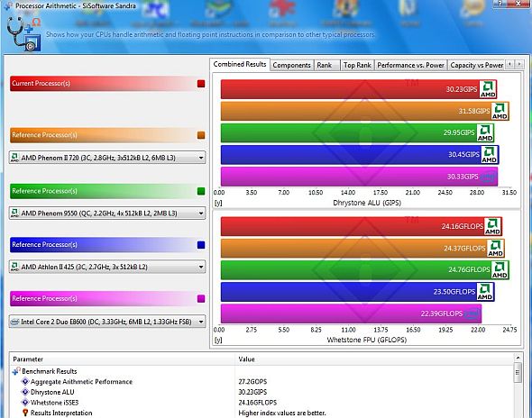Select the Combined Results tab
Image resolution: width=532 pixels, height=418 pixels.
click(240, 64)
